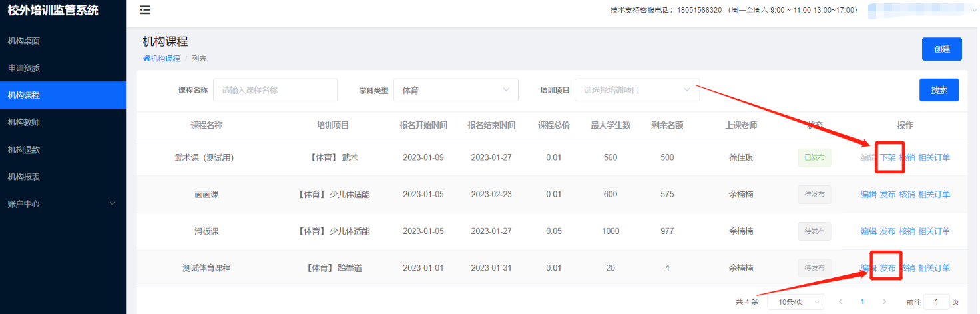The height and width of the screenshot is (314, 980).
Task: Click the 搜索 button
Action: [939, 90]
